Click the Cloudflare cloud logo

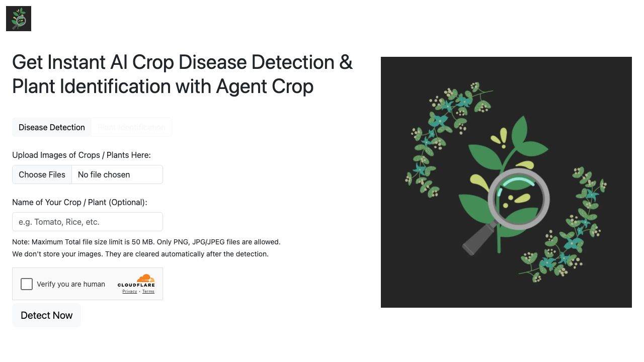(x=145, y=279)
